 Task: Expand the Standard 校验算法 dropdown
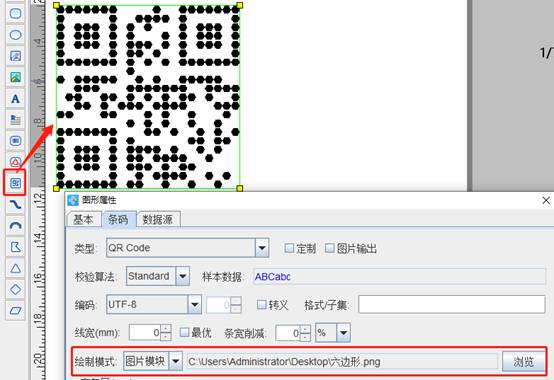coord(183,276)
